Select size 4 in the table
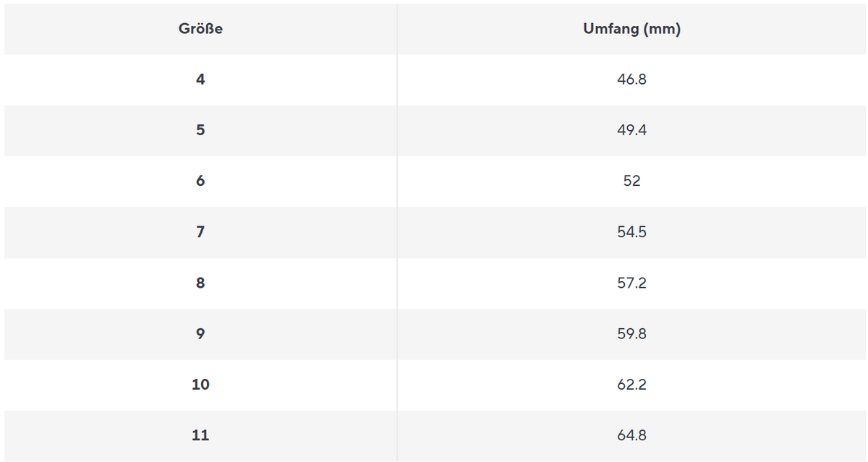 click(200, 80)
